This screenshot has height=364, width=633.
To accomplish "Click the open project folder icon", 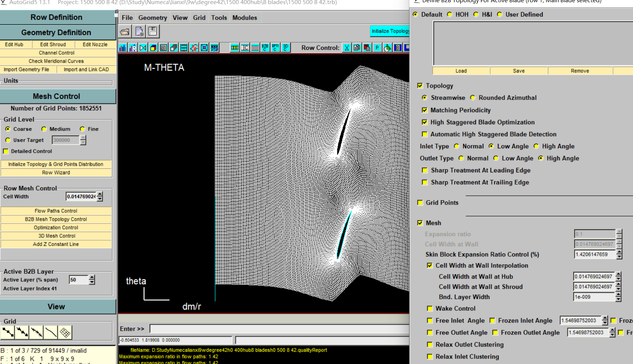I will 125,32.
